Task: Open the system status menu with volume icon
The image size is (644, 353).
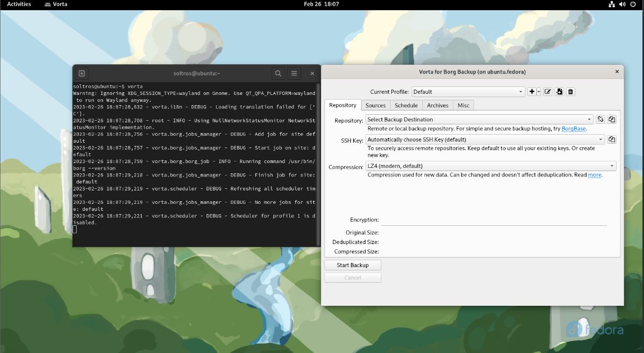Action: [623, 4]
